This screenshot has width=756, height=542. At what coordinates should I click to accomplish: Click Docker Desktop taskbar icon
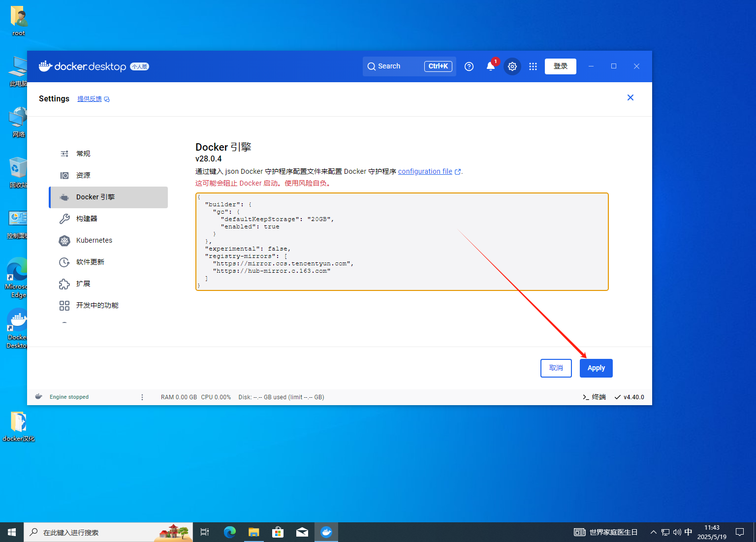pyautogui.click(x=326, y=532)
